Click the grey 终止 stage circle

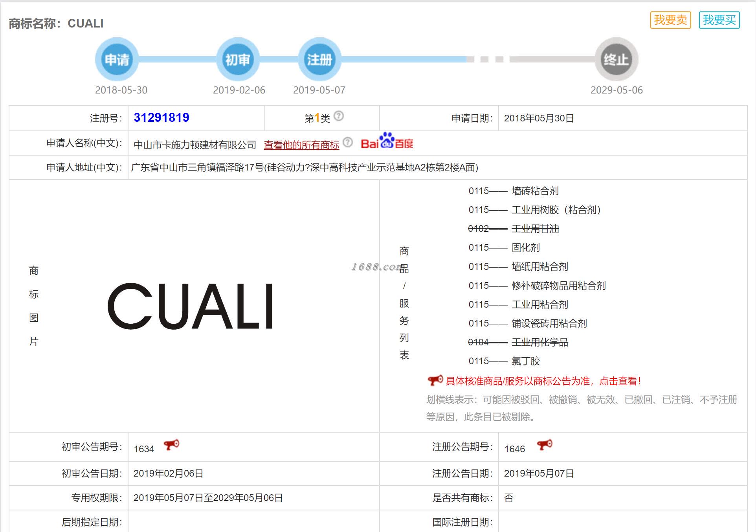point(616,59)
